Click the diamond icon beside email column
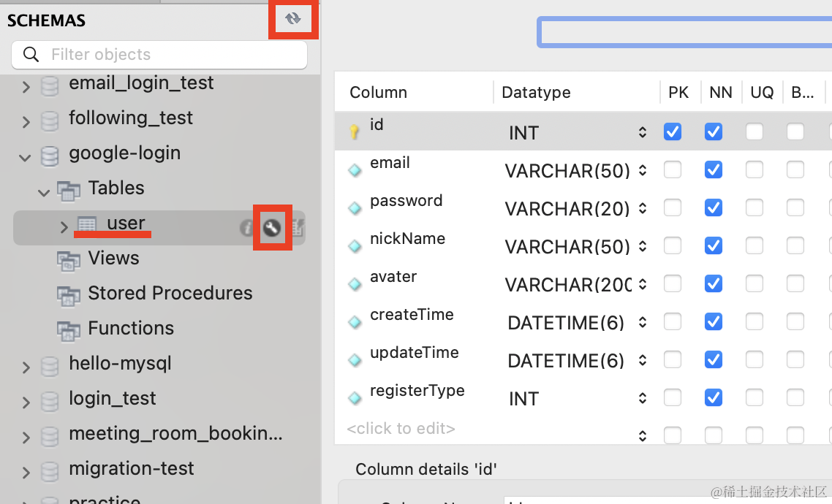 [355, 170]
